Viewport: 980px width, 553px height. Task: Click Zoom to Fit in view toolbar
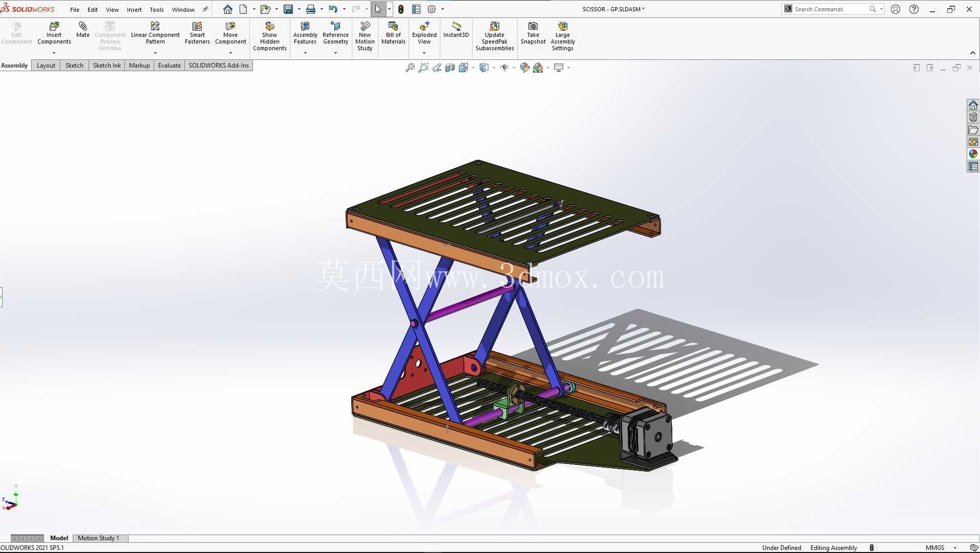[410, 68]
